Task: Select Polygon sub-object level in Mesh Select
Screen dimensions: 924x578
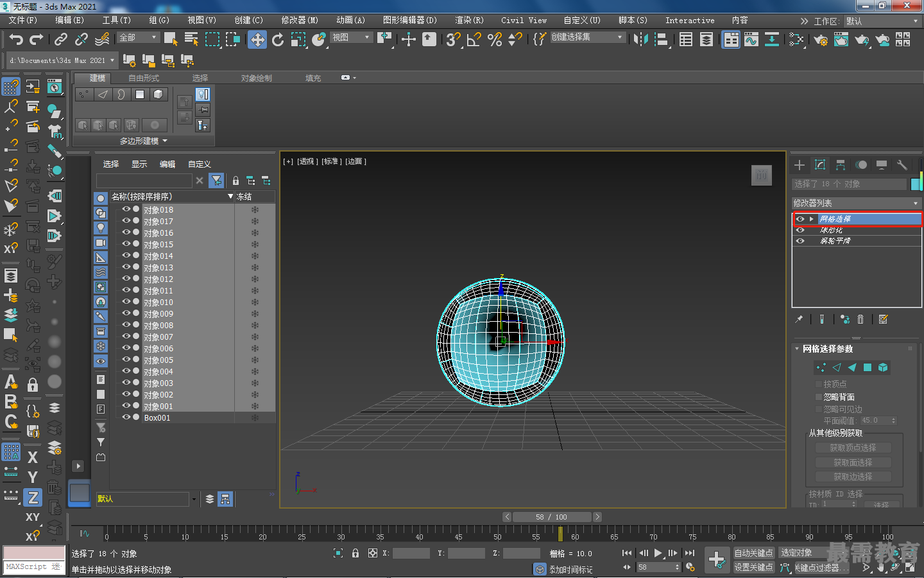Action: [x=868, y=367]
